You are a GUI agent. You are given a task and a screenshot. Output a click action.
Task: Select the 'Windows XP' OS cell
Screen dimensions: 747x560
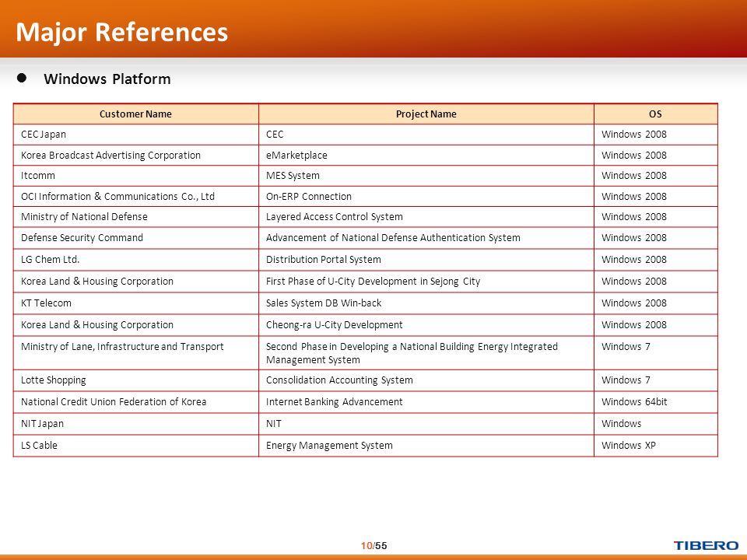click(655, 445)
